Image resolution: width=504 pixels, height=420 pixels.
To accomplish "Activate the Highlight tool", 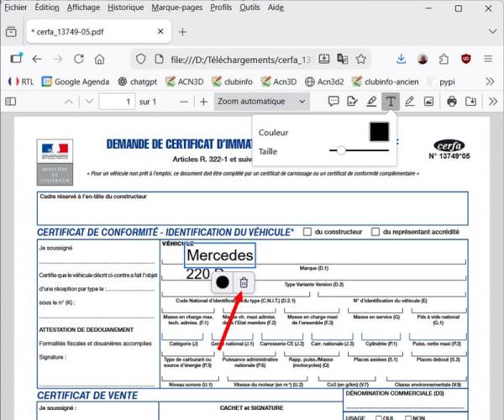I will point(371,102).
